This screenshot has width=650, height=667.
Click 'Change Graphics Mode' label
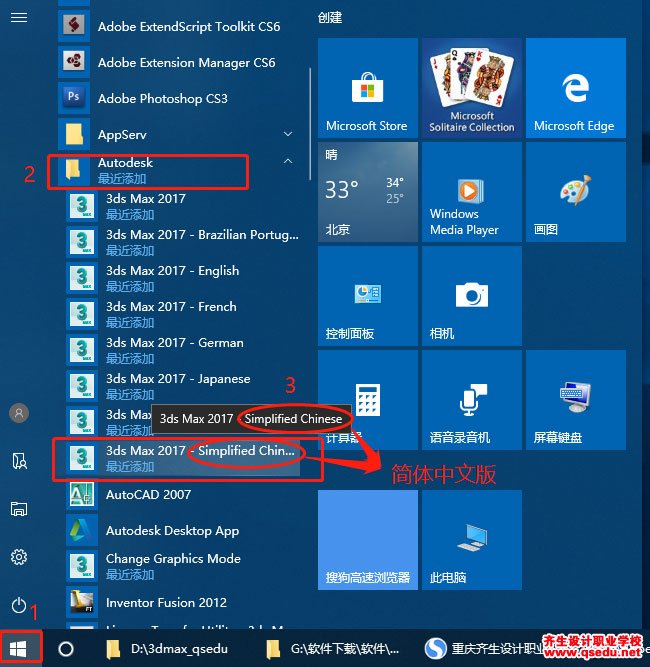coord(173,559)
